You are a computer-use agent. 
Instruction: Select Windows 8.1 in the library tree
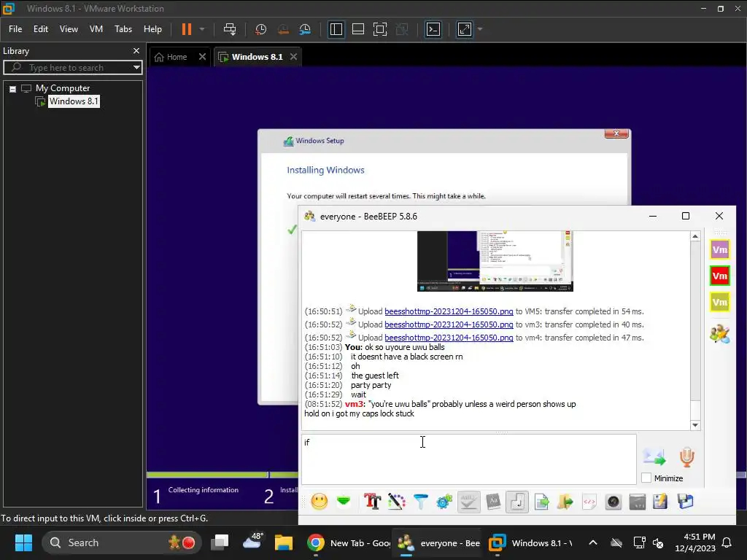[74, 101]
